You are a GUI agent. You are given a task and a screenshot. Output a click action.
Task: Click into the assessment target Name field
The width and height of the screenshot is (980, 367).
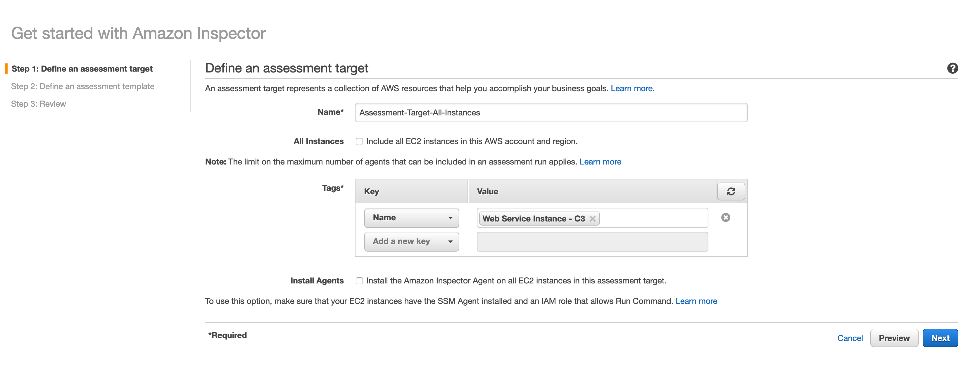click(551, 112)
